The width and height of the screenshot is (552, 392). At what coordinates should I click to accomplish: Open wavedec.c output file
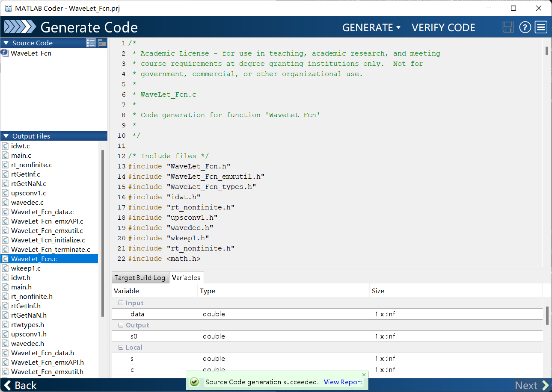pos(27,203)
